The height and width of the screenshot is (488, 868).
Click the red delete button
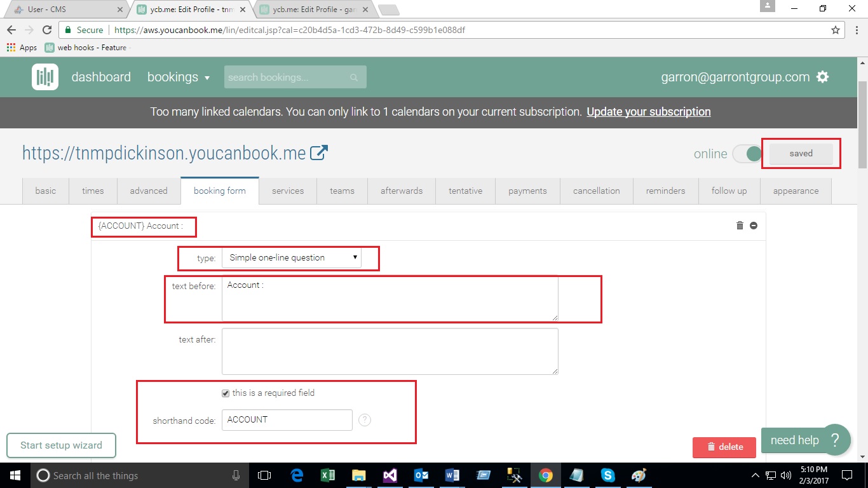click(724, 447)
